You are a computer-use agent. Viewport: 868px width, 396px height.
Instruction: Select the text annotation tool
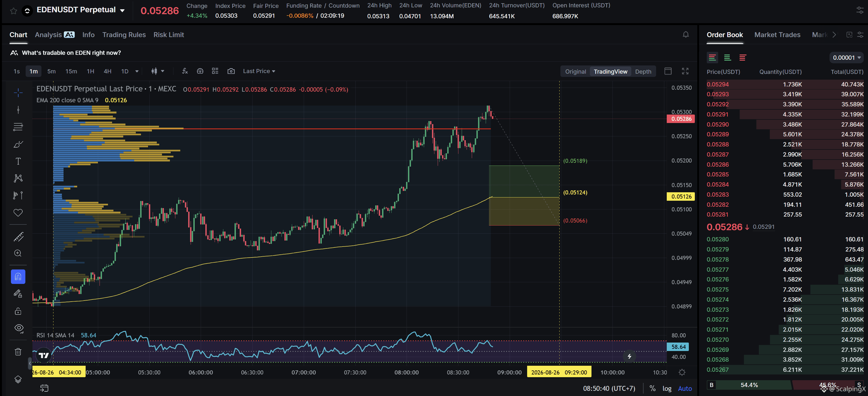pos(18,161)
